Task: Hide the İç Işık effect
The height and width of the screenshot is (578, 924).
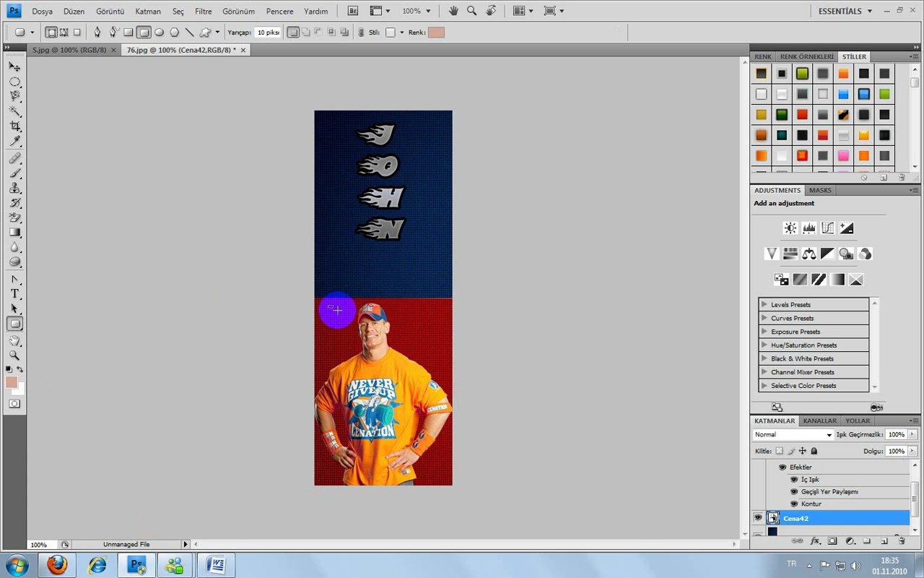Action: [x=794, y=480]
